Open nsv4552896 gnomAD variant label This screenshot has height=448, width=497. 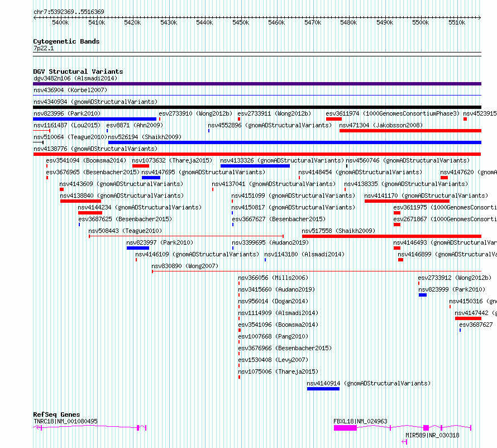click(270, 125)
